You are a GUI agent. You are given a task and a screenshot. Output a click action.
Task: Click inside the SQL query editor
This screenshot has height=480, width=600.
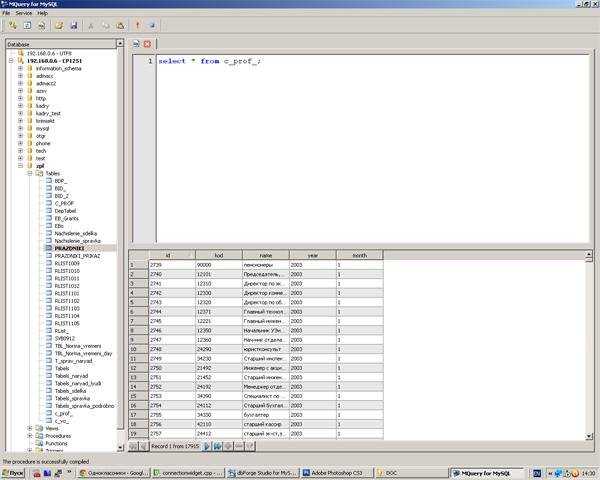click(372, 149)
